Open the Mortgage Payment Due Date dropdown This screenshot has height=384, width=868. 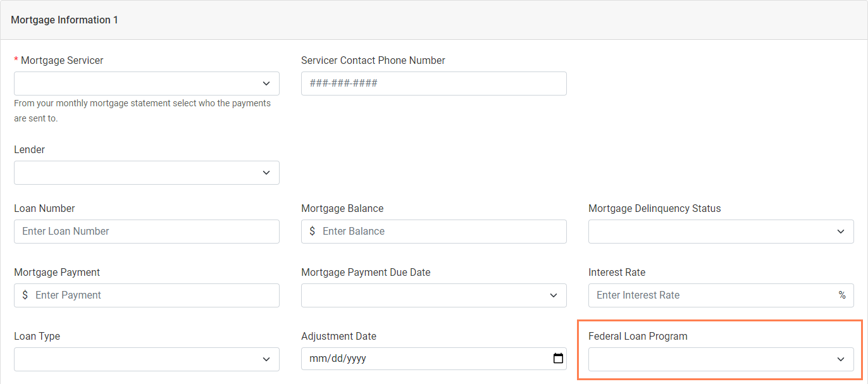(x=433, y=295)
